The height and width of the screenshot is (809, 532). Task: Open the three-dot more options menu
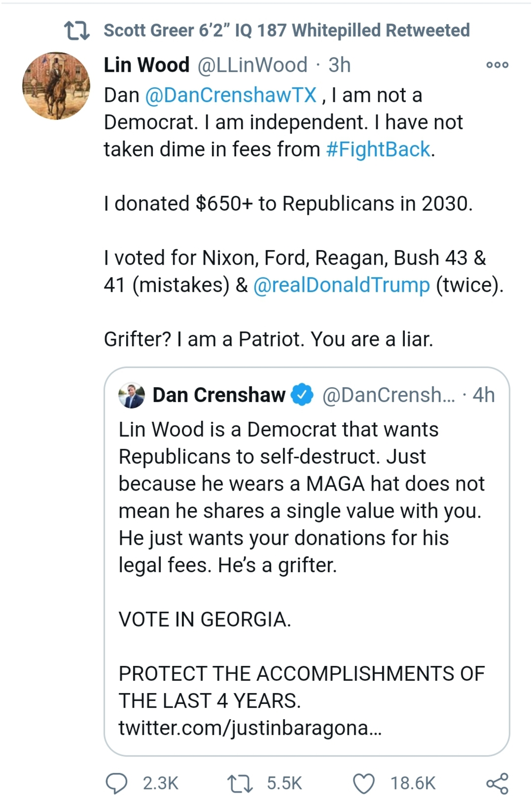(x=497, y=65)
